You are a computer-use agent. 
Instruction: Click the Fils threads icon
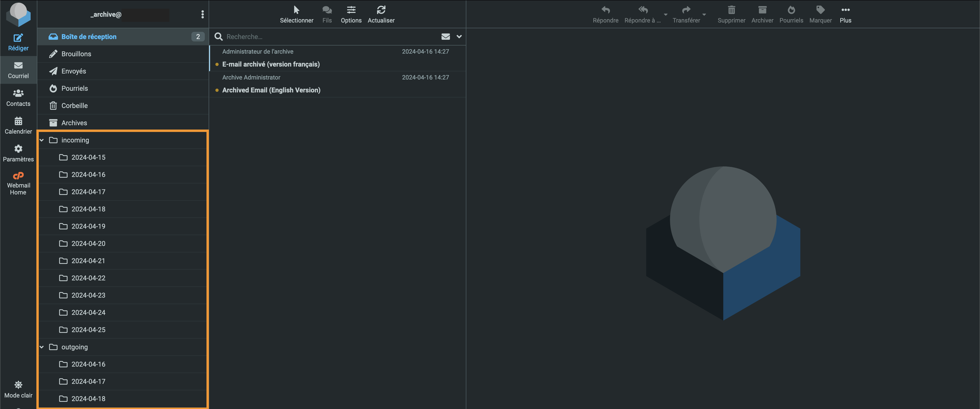pos(327,14)
